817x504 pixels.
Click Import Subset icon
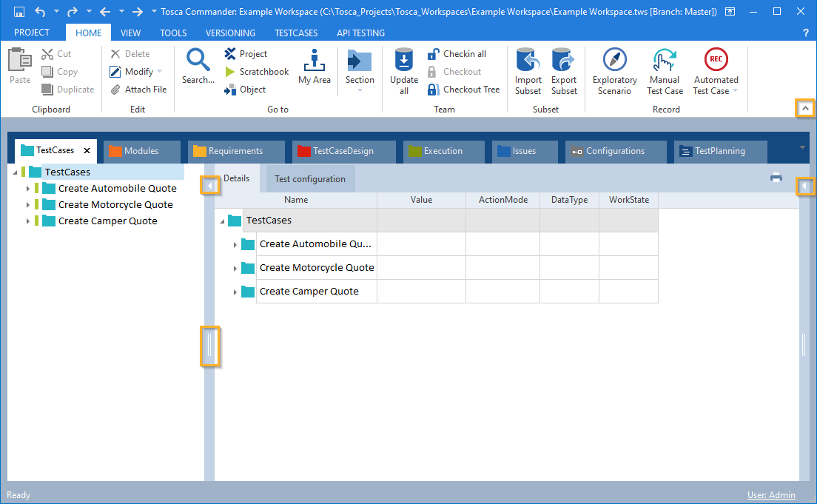click(528, 61)
